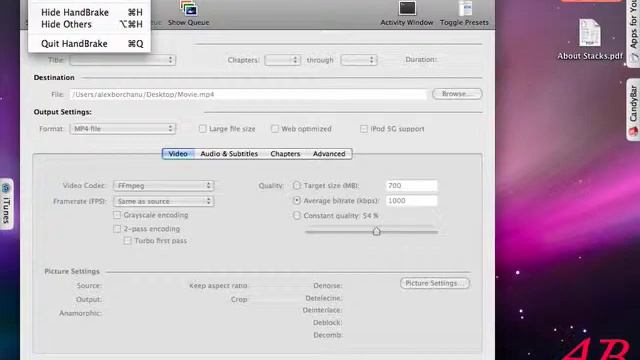
Task: Click the Target size 700 field
Action: pyautogui.click(x=411, y=186)
